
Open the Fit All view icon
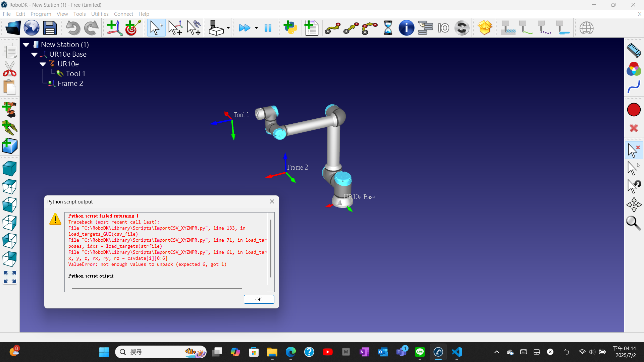click(10, 277)
